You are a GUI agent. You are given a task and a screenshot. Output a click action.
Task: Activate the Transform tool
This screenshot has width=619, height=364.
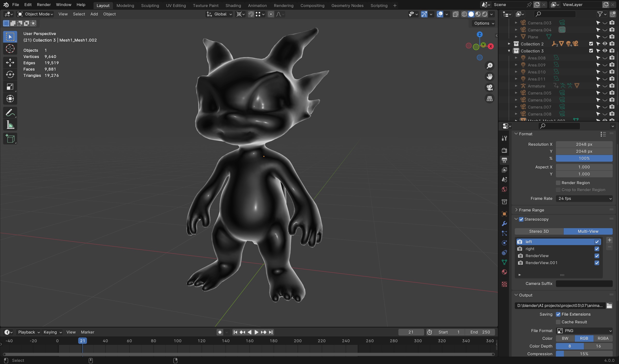pyautogui.click(x=10, y=99)
